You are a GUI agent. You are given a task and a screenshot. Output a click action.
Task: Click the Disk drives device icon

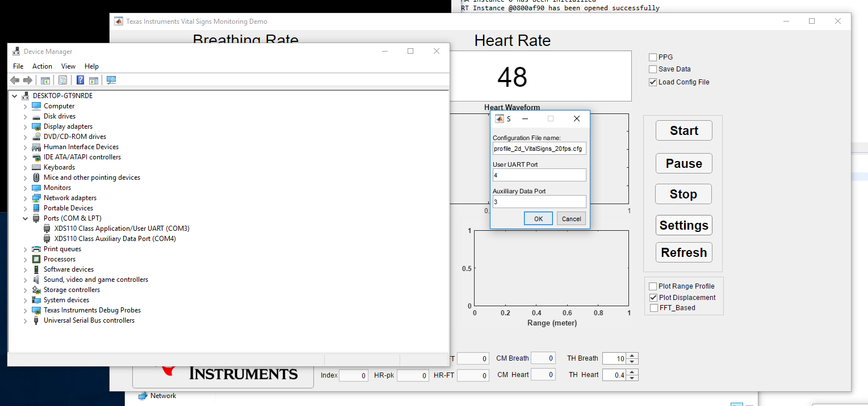pyautogui.click(x=36, y=116)
